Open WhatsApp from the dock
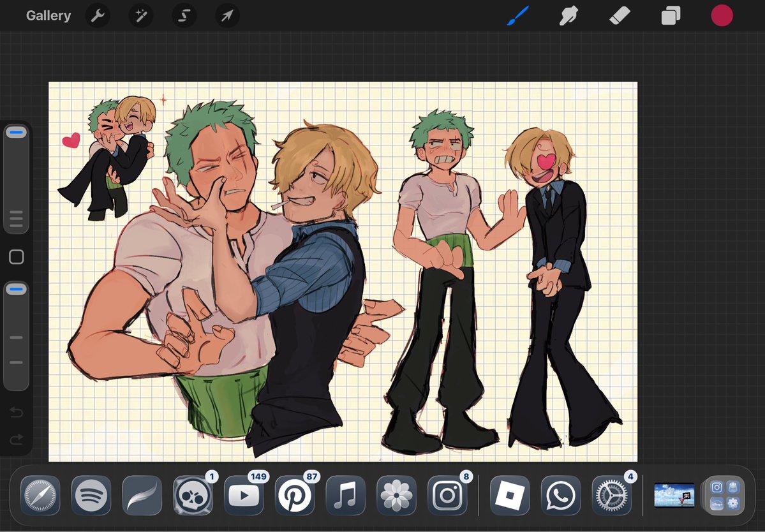Viewport: 765px width, 532px height. pos(561,496)
